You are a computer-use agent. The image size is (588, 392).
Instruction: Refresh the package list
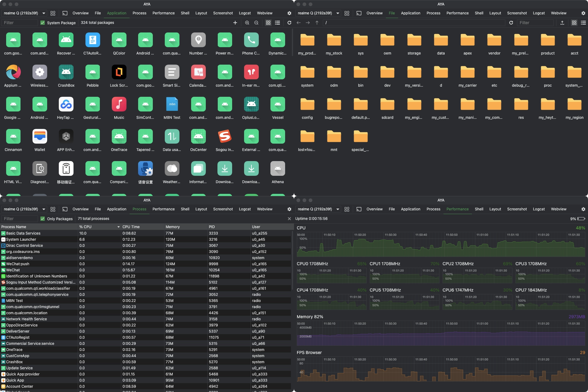point(289,23)
